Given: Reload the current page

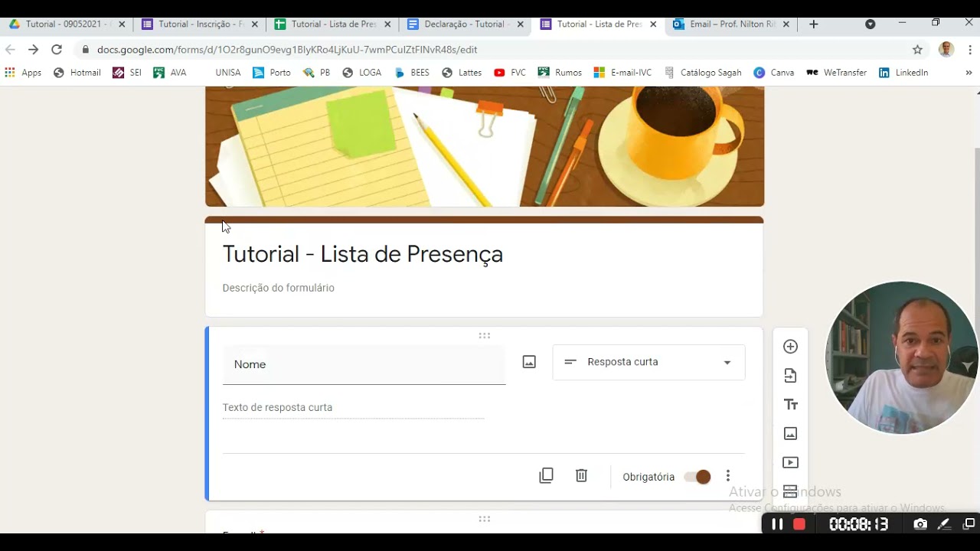Looking at the screenshot, I should 57,49.
